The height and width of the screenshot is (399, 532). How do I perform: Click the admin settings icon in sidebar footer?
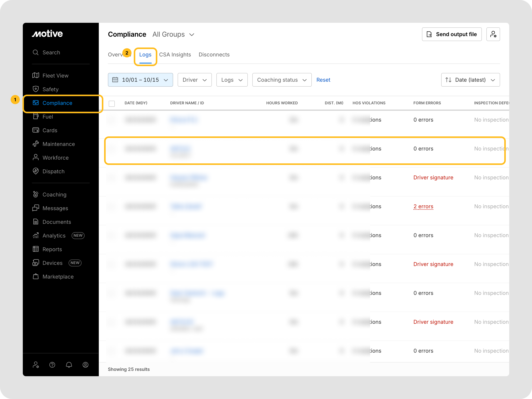pos(36,365)
